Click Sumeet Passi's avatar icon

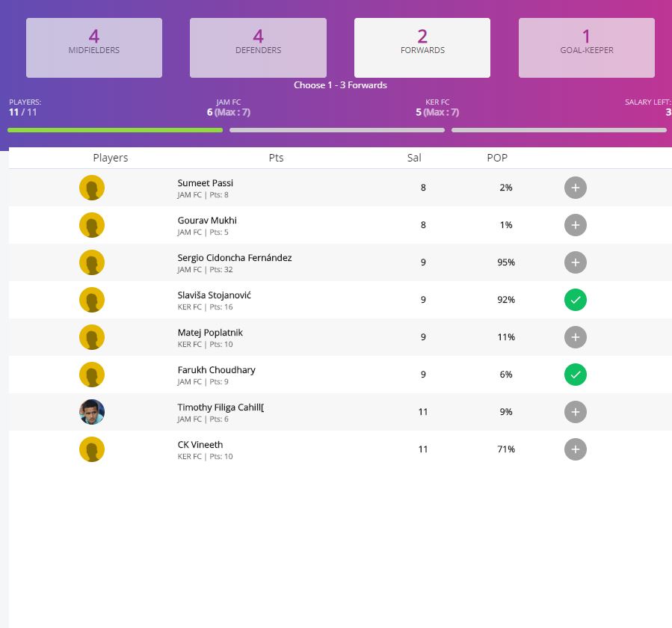click(x=92, y=188)
